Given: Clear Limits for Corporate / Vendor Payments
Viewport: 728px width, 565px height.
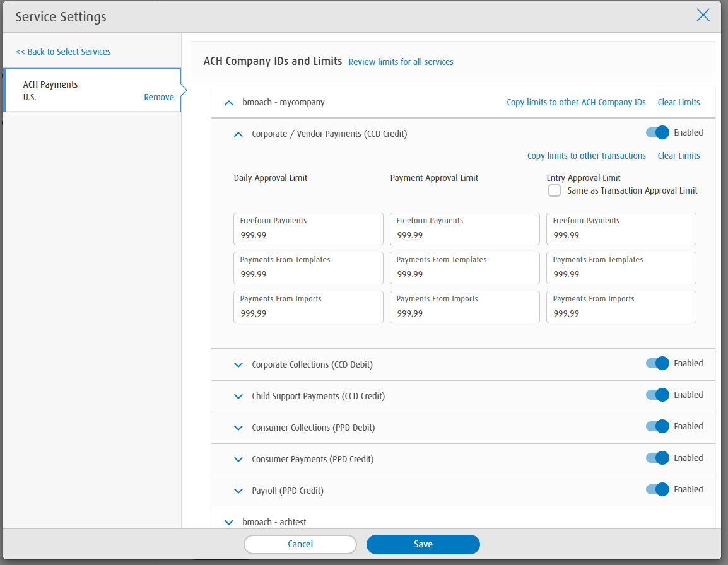Looking at the screenshot, I should (678, 156).
